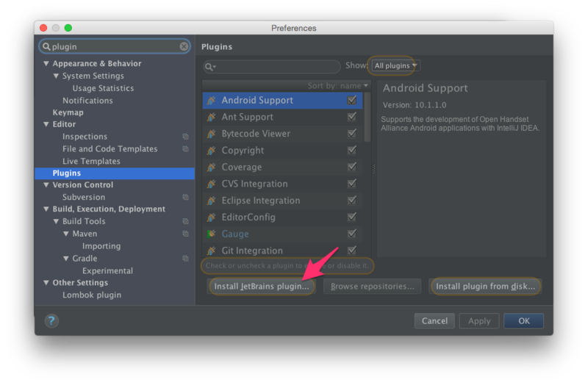Open help with the question mark icon

(51, 321)
